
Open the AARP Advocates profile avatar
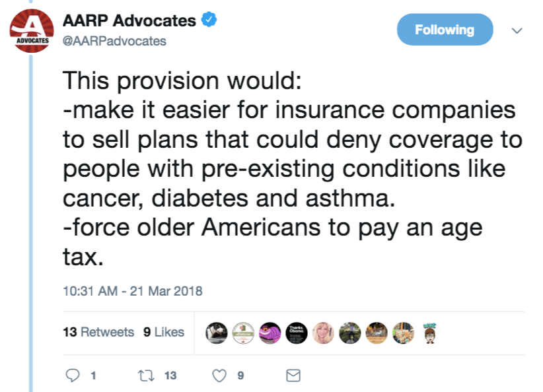(x=32, y=31)
